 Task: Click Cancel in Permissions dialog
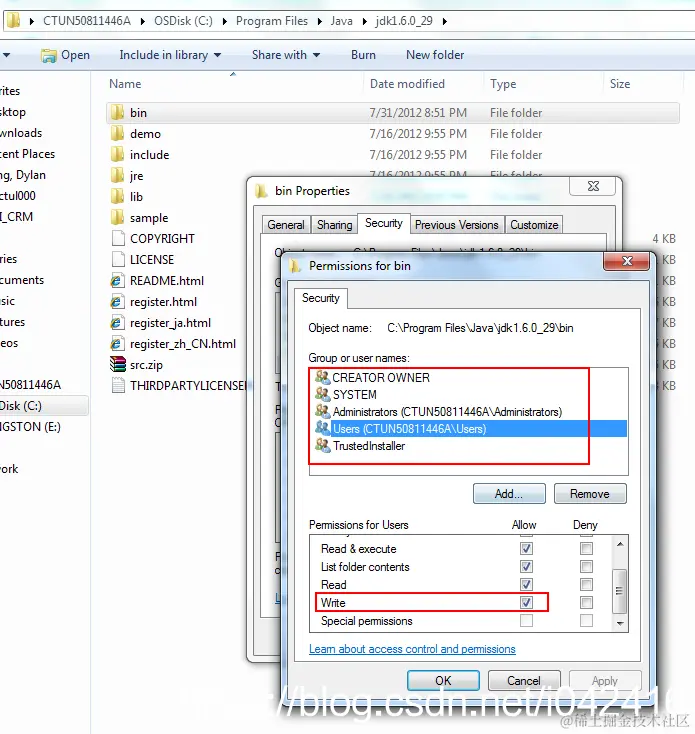[x=524, y=681]
